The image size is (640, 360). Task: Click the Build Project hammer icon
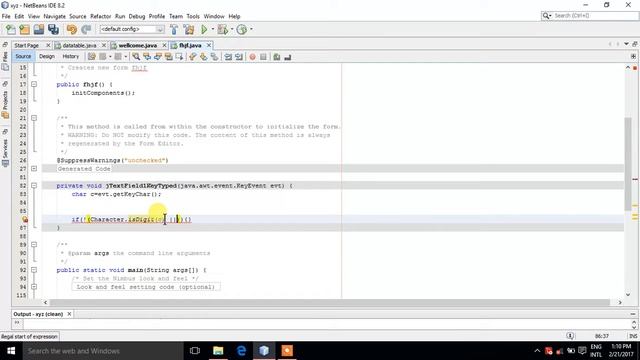point(174,29)
